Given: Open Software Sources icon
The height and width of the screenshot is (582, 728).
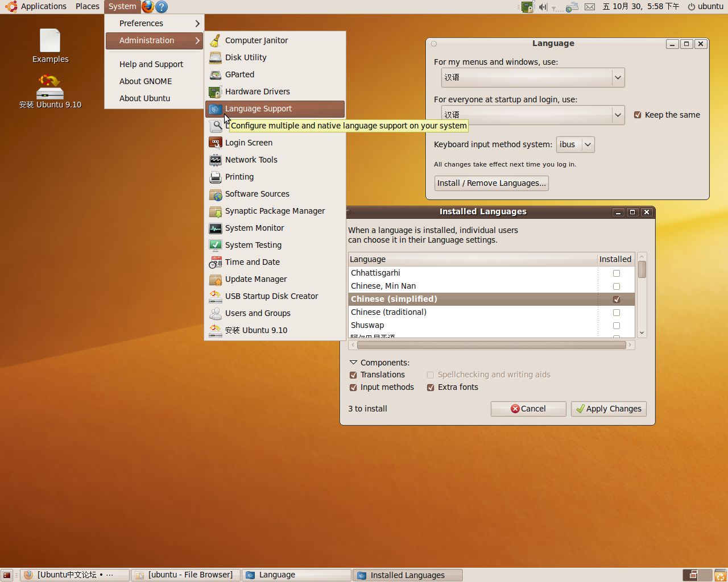Looking at the screenshot, I should pyautogui.click(x=216, y=194).
